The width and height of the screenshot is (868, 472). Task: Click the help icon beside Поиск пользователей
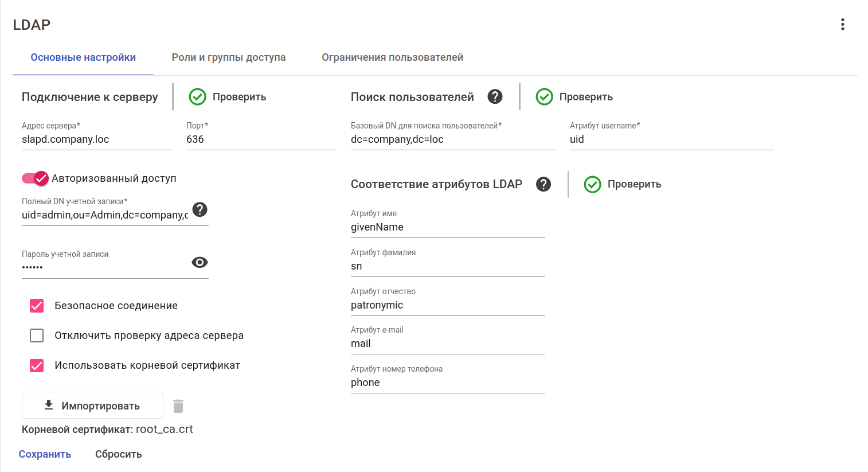(495, 97)
